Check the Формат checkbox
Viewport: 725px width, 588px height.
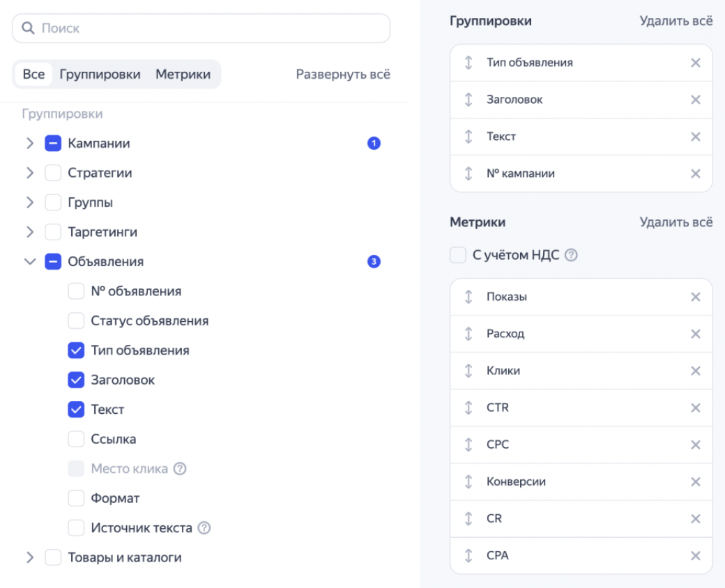pos(76,498)
